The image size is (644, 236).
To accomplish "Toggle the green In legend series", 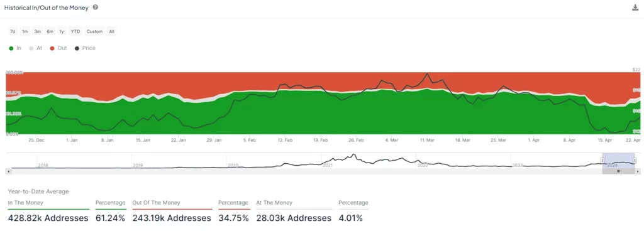I will pyautogui.click(x=15, y=48).
